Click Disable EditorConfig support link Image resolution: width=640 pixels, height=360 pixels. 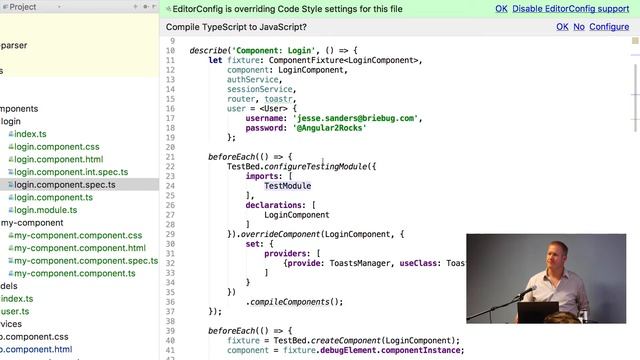pyautogui.click(x=571, y=9)
